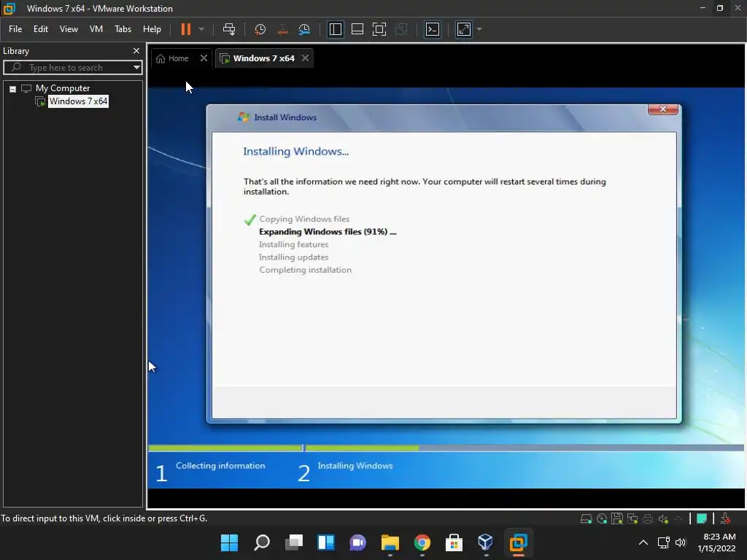Image resolution: width=747 pixels, height=560 pixels.
Task: Select My Computer in the library
Action: [x=63, y=88]
